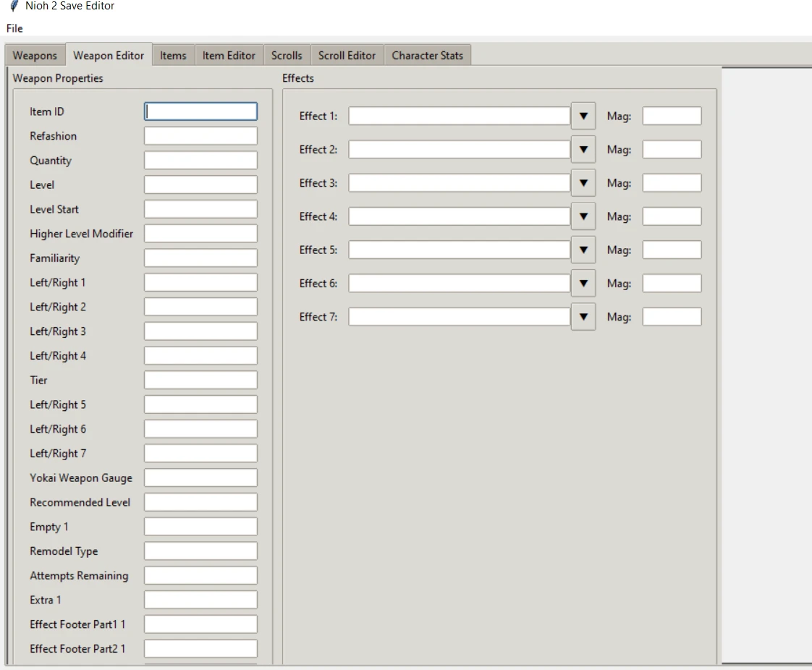Select the Tier input field
Screen dimensions: 812x670
click(200, 380)
